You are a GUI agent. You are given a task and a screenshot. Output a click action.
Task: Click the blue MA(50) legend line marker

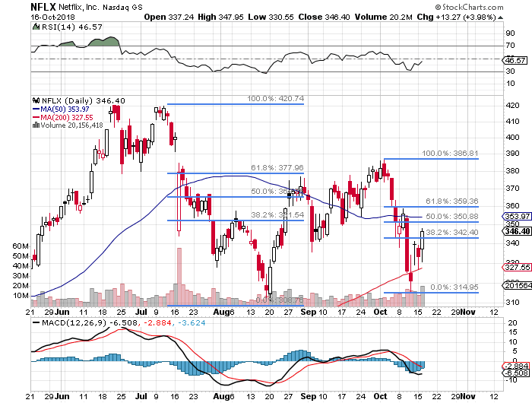pyautogui.click(x=36, y=109)
